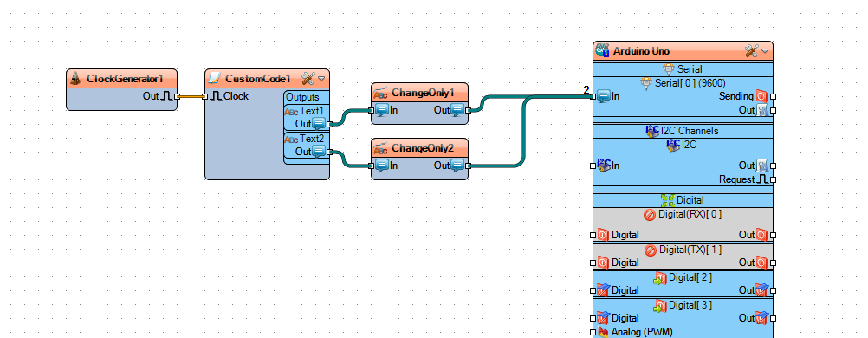Select the ClockGenerator1 Out pulse pin
This screenshot has height=338, width=868.
point(167,96)
